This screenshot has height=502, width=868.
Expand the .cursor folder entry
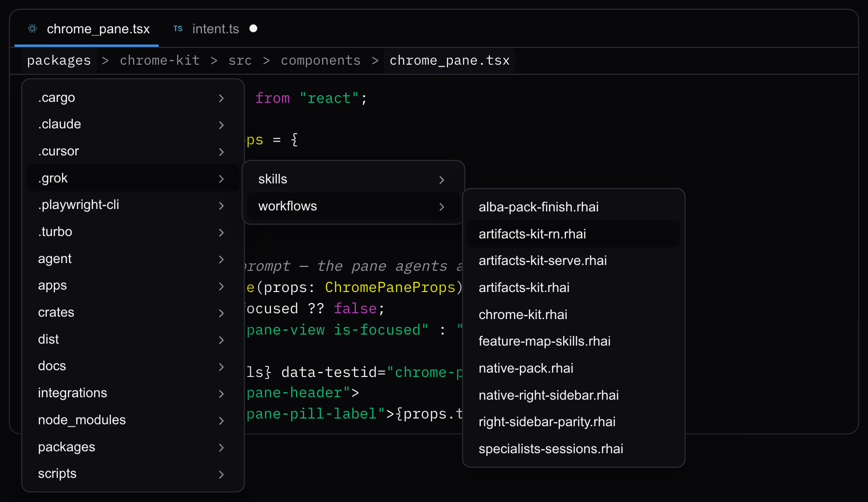tap(133, 151)
